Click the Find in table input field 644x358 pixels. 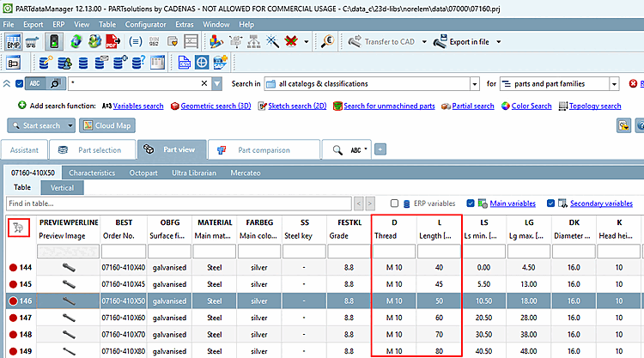point(179,203)
